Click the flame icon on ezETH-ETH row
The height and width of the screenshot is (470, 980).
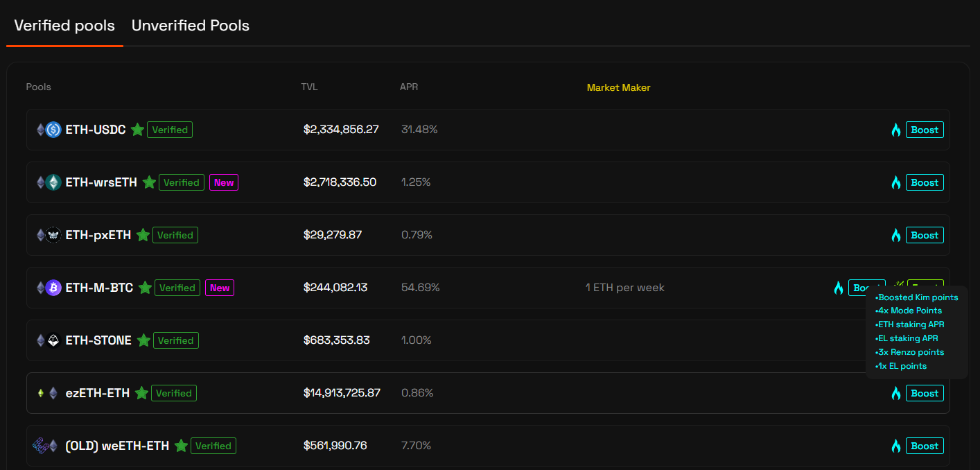click(896, 393)
